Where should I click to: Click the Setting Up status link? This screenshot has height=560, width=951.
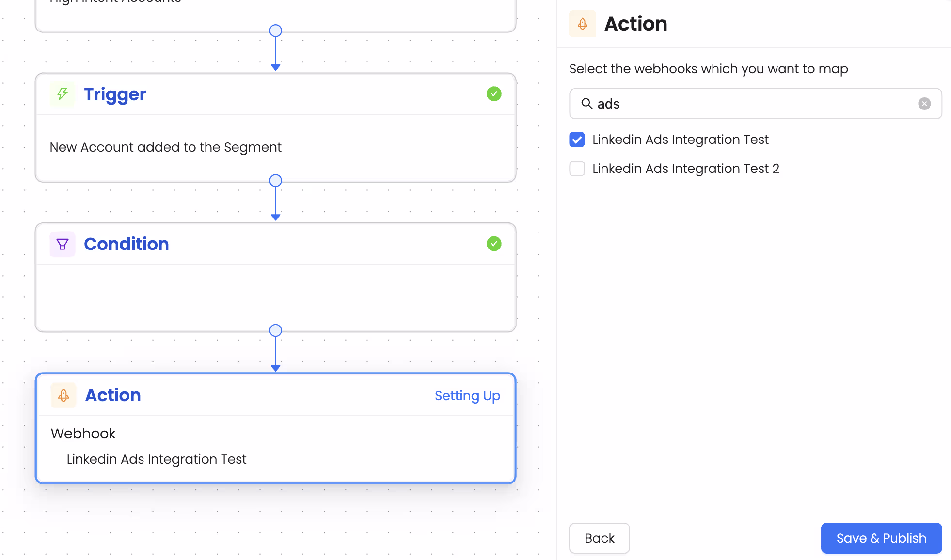click(467, 396)
